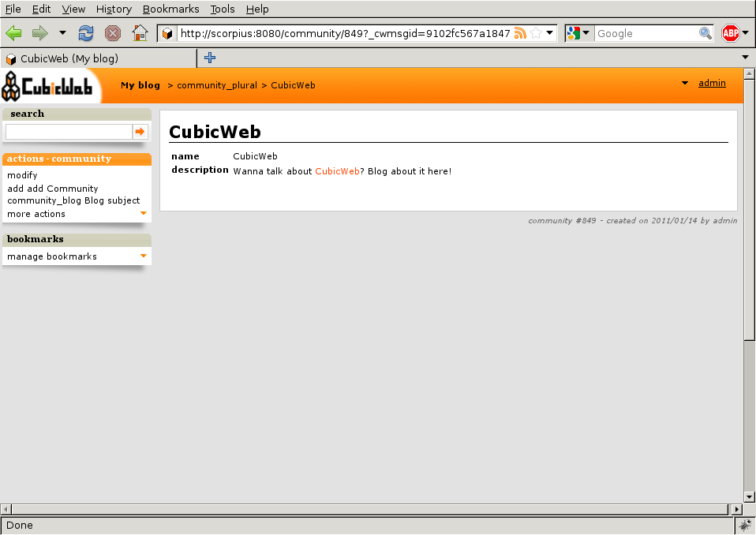
Task: Click the vertical scrollbar thumb
Action: (x=749, y=210)
